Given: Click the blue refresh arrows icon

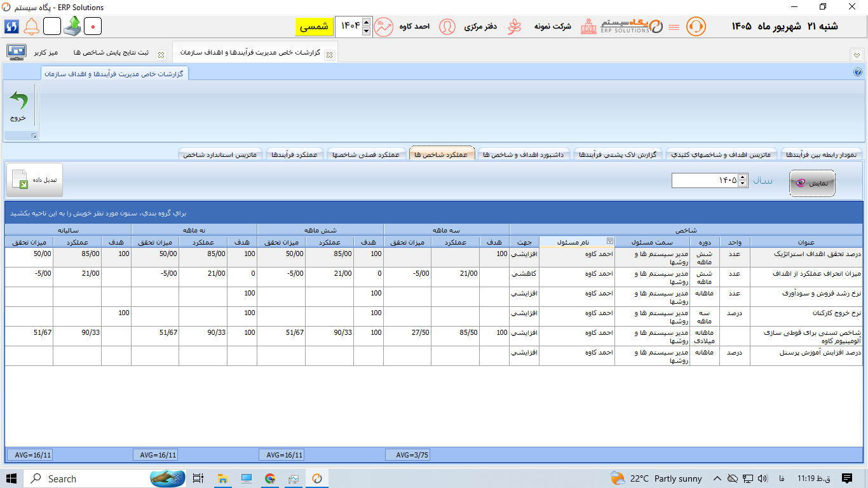Looking at the screenshot, I should click(x=12, y=27).
